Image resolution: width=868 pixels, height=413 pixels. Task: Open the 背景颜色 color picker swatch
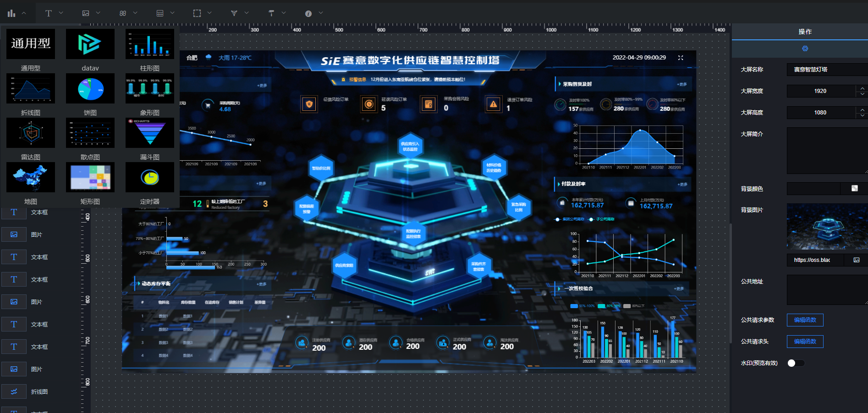(x=855, y=189)
